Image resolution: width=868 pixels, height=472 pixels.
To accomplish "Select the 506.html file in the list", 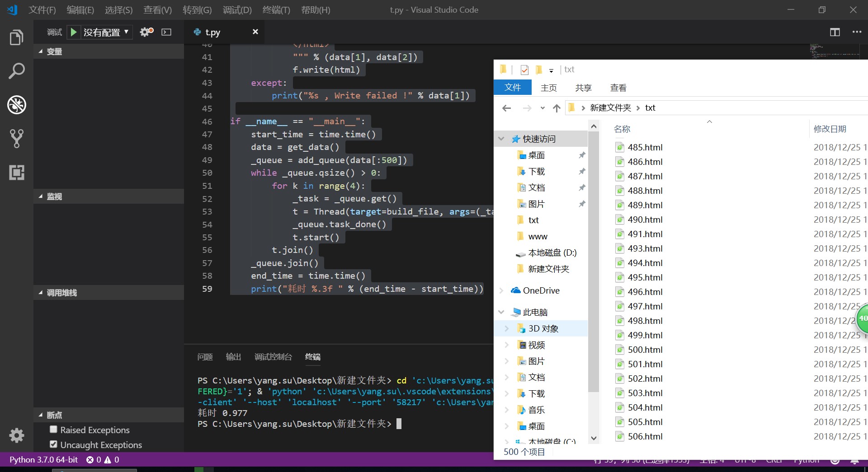I will [x=645, y=436].
